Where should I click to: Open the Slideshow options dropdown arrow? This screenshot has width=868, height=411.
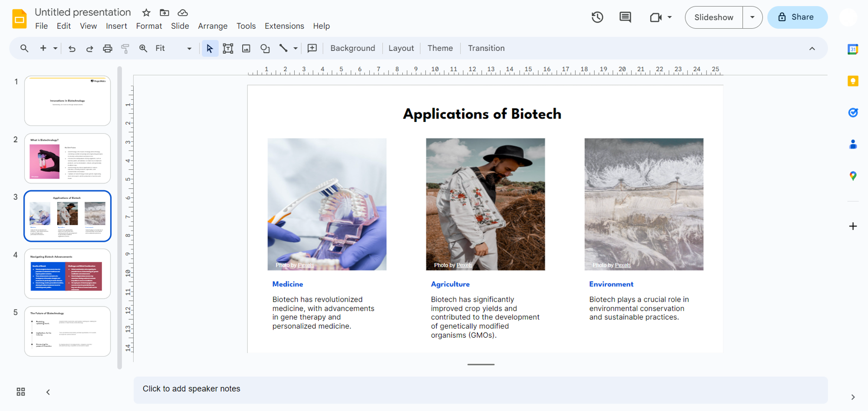(x=752, y=17)
